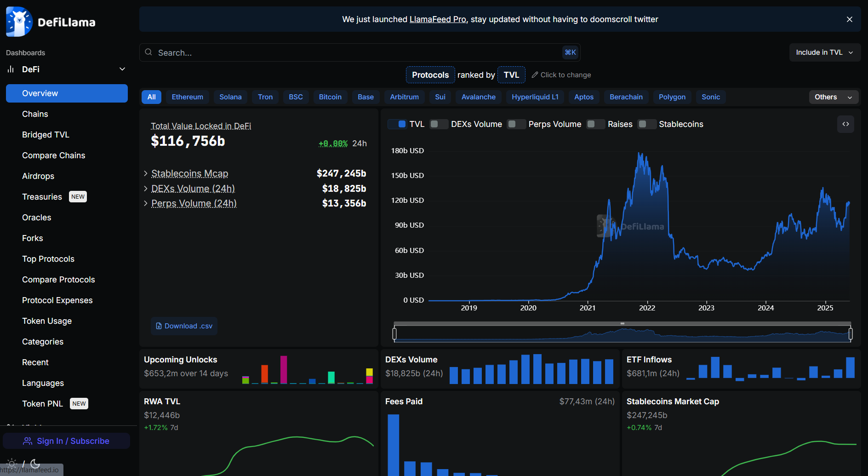Filter by Berachain chain
868x476 pixels.
pos(626,97)
